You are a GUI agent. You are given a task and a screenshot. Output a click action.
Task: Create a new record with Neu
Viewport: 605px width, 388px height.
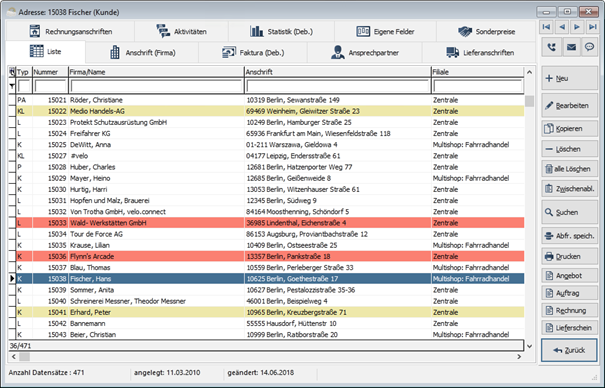tap(570, 78)
